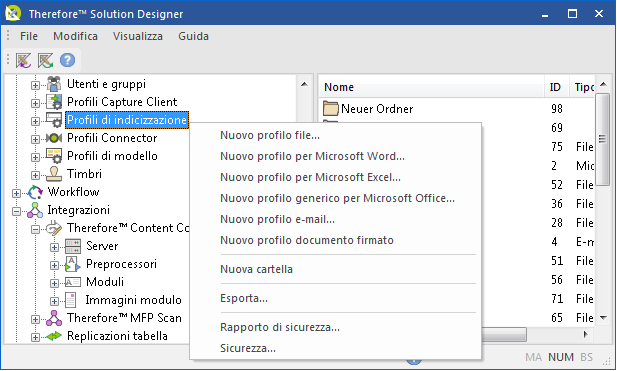Click the Replicazioni tabella green arrows icon

point(54,336)
